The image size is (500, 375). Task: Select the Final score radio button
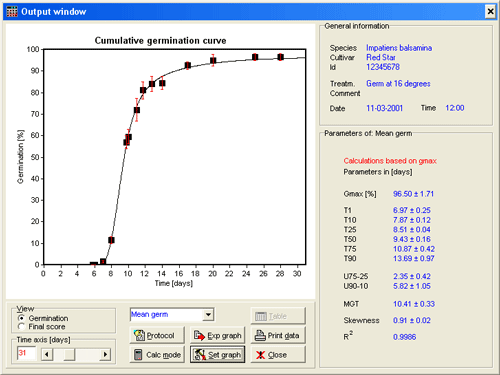coord(21,326)
